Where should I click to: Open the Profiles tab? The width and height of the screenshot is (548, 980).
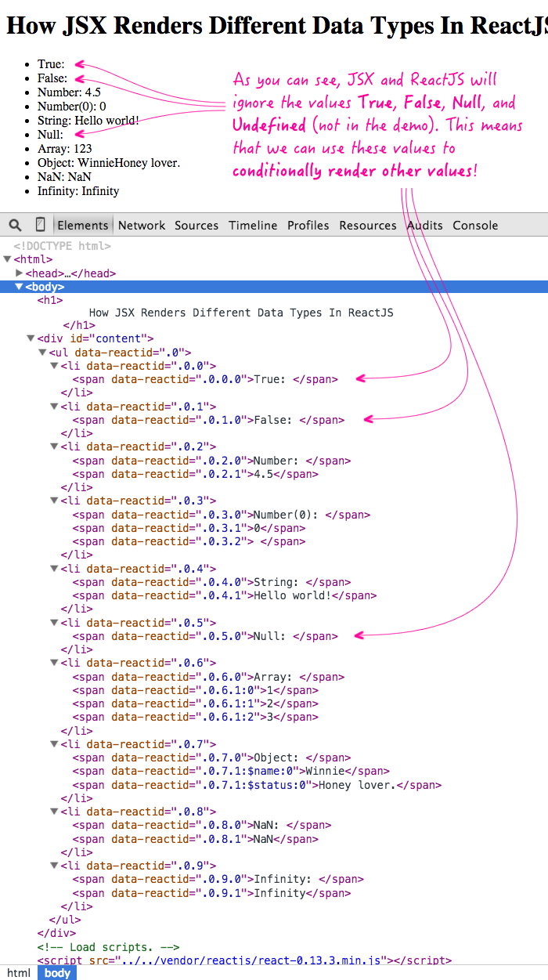[308, 225]
